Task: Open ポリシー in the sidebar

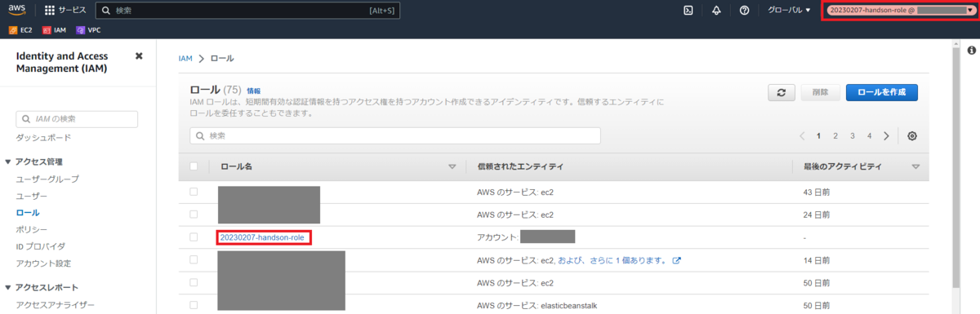Action: 32,229
